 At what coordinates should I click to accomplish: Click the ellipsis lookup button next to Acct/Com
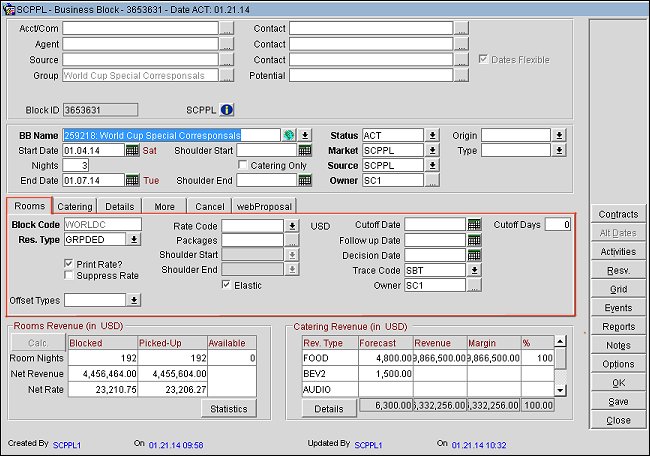tap(227, 29)
